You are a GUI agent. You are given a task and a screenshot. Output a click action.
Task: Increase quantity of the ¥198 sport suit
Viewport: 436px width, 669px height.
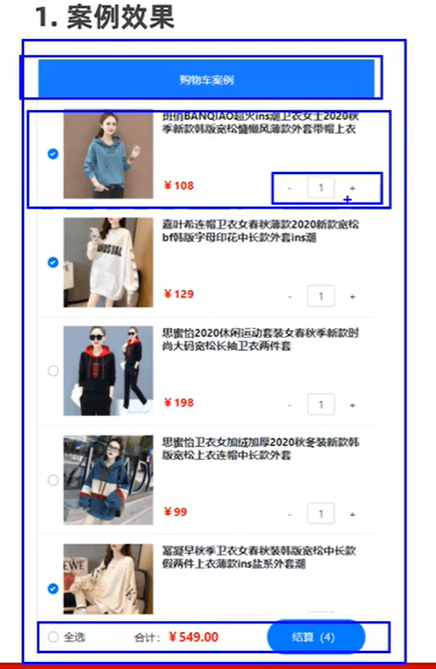click(352, 405)
